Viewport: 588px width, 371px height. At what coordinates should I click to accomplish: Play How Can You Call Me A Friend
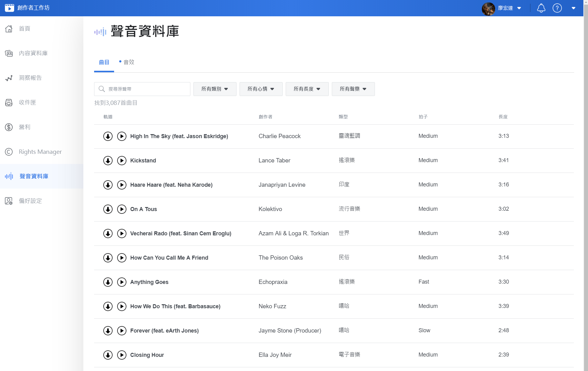pos(122,258)
